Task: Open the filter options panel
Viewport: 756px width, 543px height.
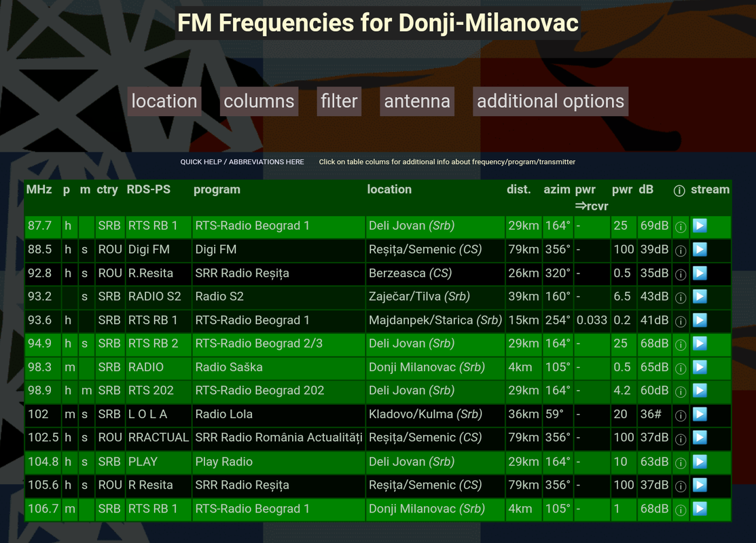Action: click(x=339, y=101)
